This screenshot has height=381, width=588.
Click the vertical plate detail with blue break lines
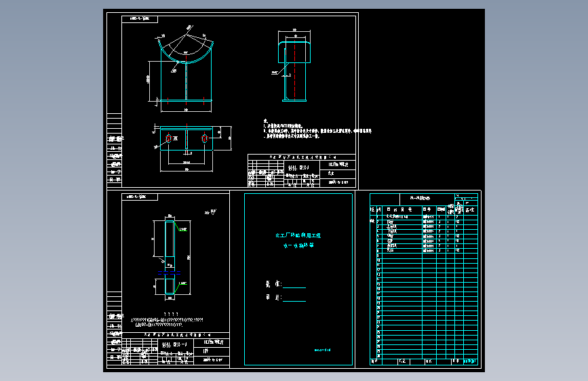(x=171, y=258)
